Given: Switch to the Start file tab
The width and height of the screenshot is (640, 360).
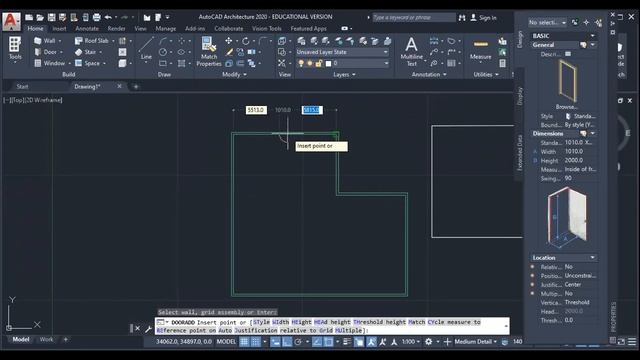Looking at the screenshot, I should [22, 87].
